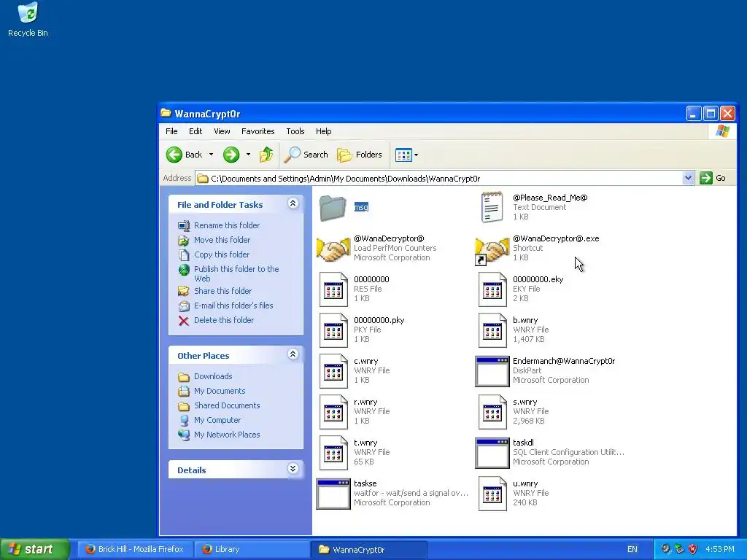Screen dimensions: 747x560
Task: Open the Search toolbar button
Action: click(x=306, y=155)
